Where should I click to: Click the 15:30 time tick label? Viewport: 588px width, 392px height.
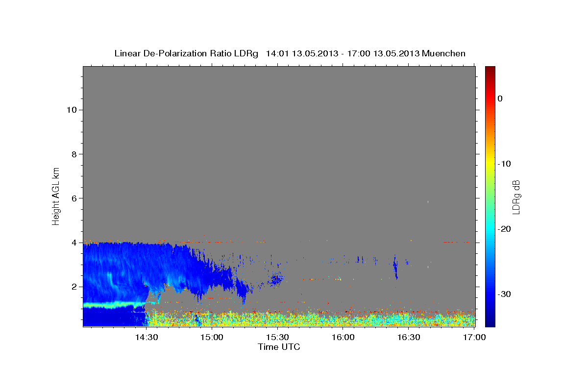[277, 337]
